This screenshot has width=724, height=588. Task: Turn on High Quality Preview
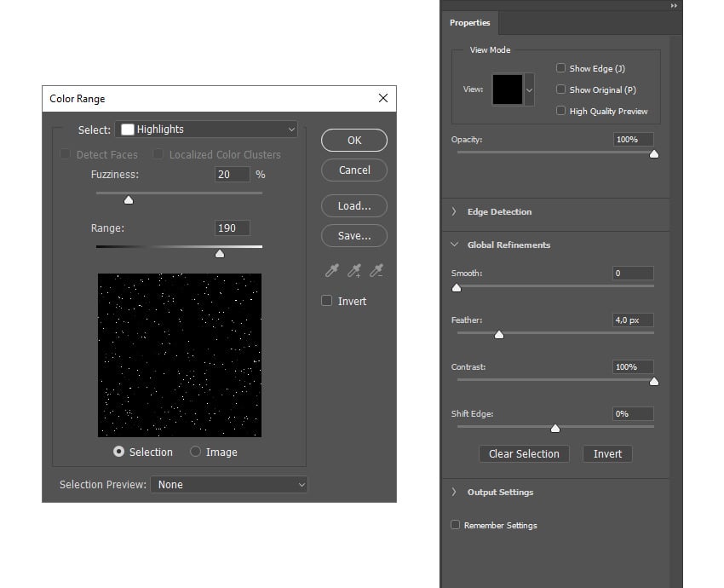coord(560,111)
